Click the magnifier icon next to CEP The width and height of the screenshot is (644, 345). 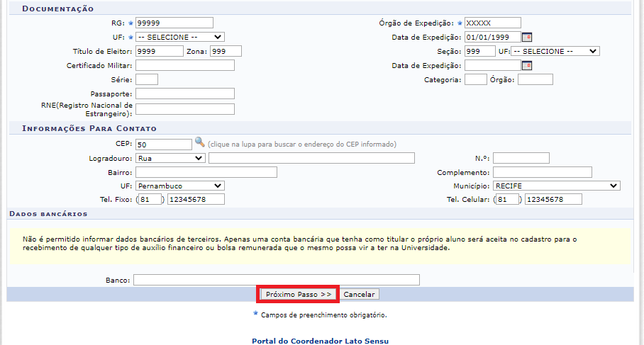click(x=199, y=143)
